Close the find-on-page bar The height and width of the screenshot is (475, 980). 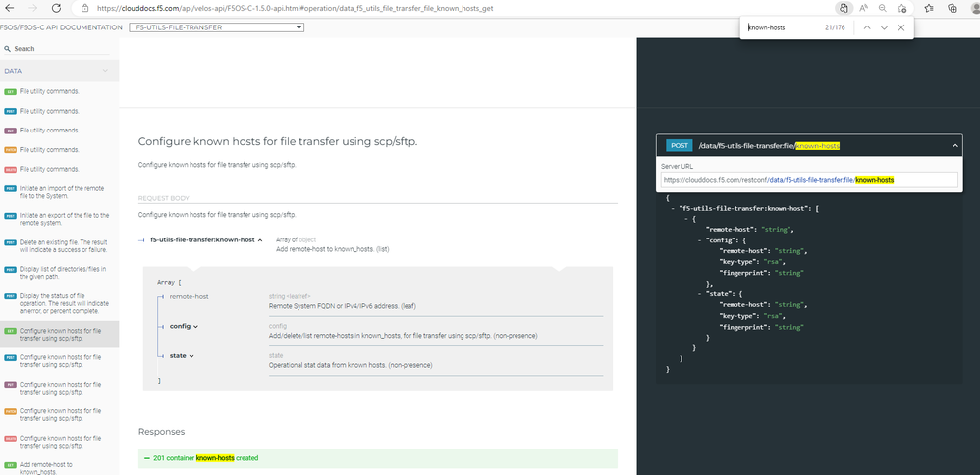point(901,27)
